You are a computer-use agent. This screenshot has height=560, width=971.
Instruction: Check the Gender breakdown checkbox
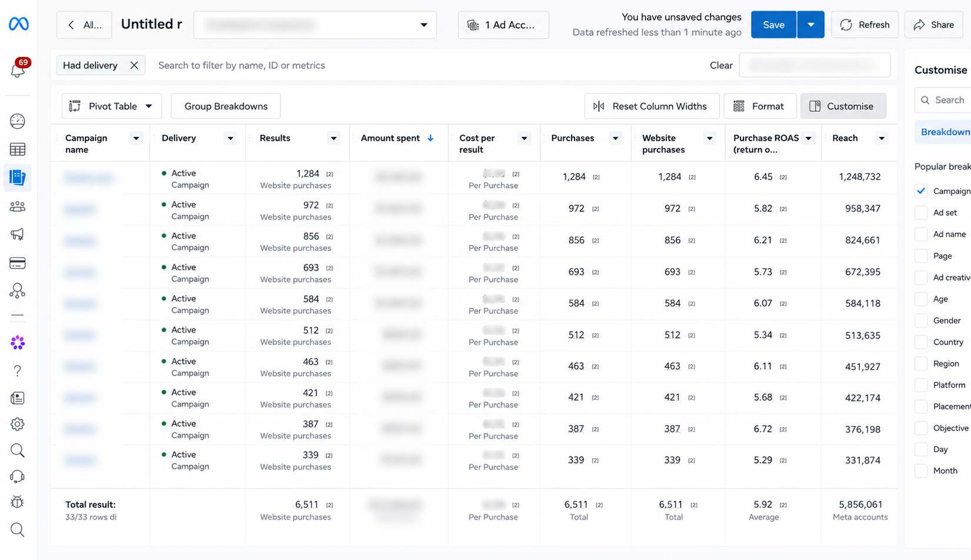[x=921, y=320]
